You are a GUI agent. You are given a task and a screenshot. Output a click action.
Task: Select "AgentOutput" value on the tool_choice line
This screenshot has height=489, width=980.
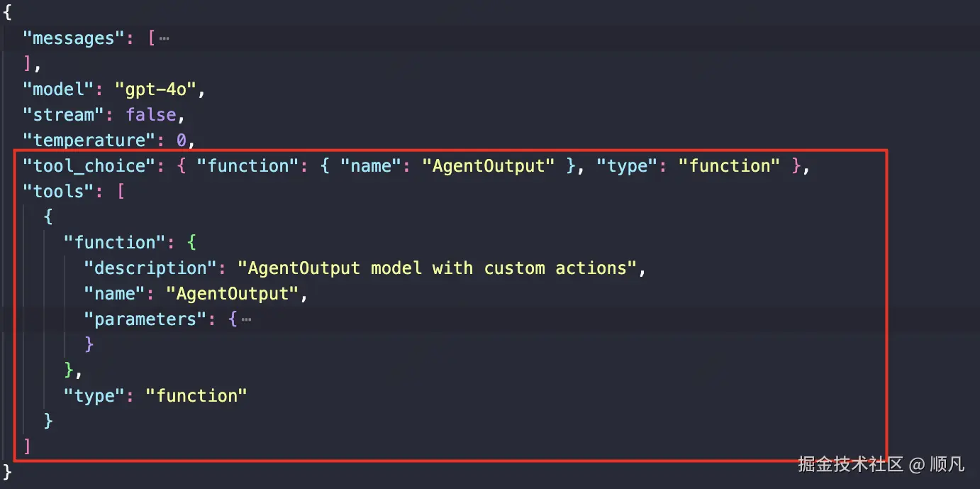489,166
